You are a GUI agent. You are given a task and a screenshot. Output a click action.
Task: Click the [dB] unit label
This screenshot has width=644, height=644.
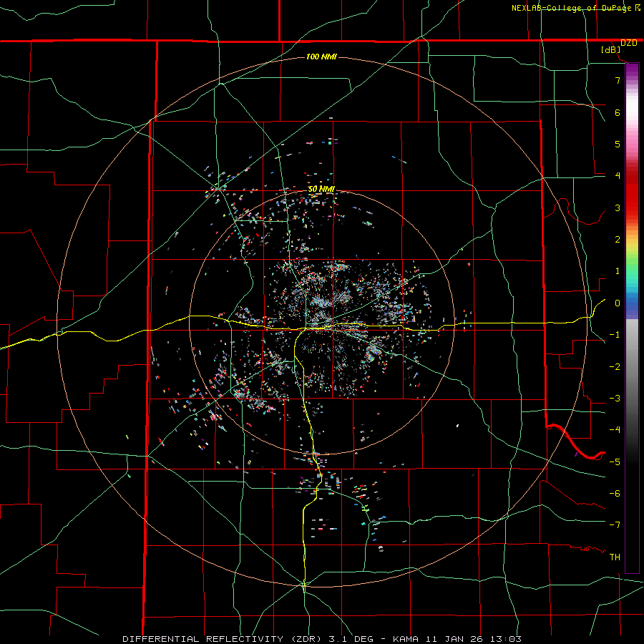[x=611, y=50]
